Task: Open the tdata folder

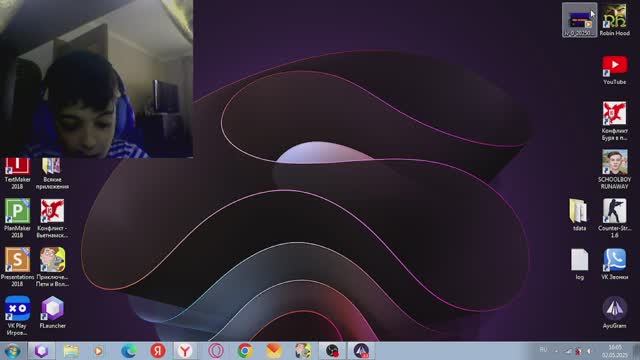Action: click(579, 215)
